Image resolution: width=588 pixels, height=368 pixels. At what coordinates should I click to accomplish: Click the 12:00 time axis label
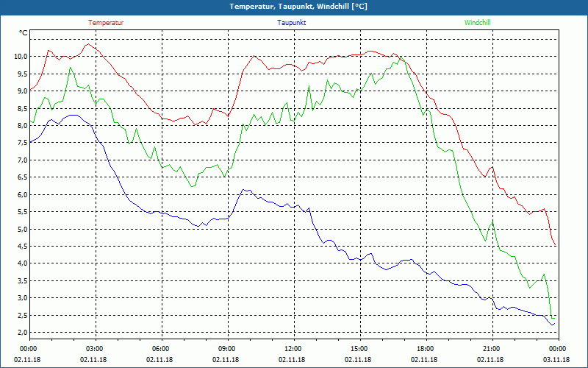293,349
